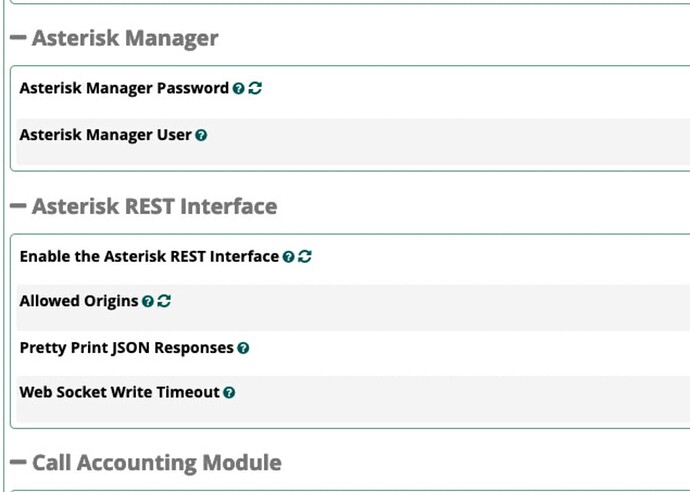Click the Web Socket Write Timeout label
This screenshot has width=690, height=492.
120,392
